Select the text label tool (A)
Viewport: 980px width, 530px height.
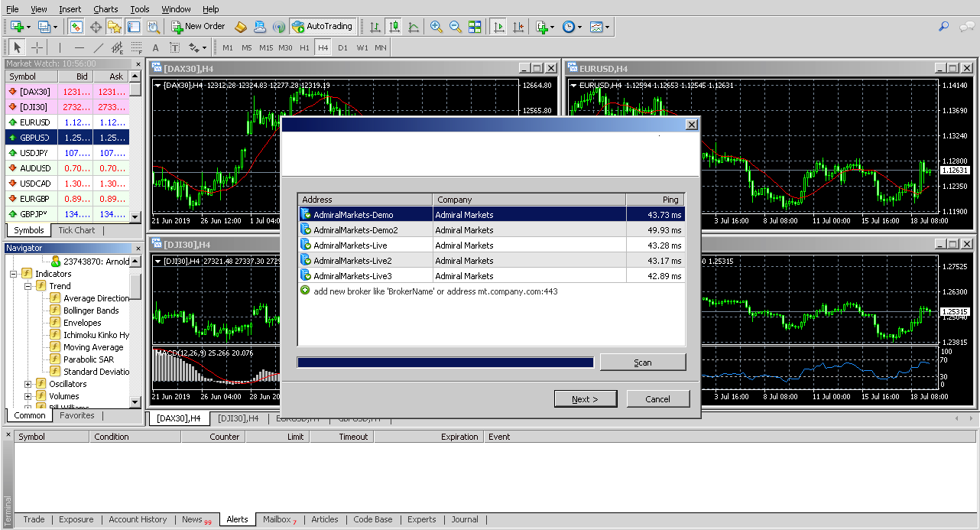pos(155,47)
